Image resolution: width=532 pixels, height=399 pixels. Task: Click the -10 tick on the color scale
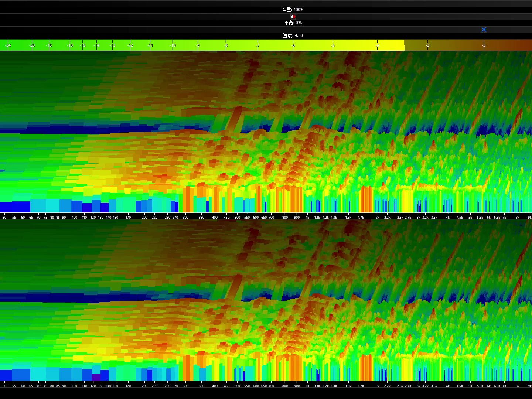[x=173, y=45]
